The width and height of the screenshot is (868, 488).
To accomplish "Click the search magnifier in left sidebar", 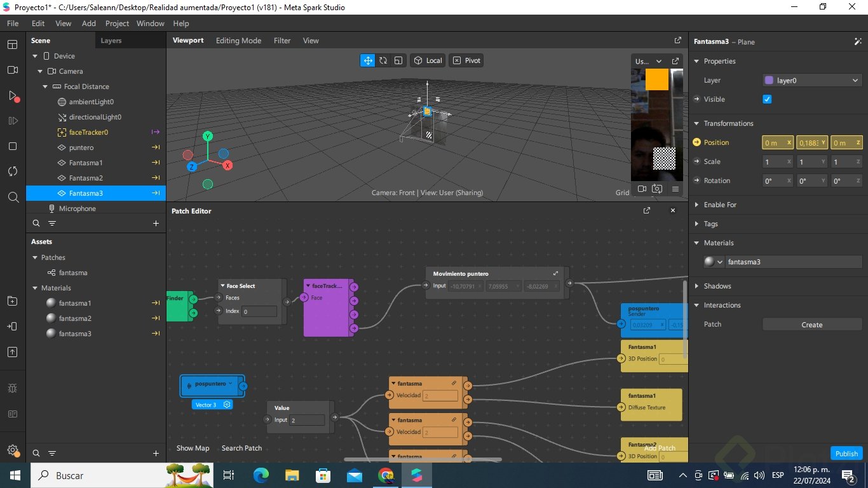I will click(x=13, y=197).
